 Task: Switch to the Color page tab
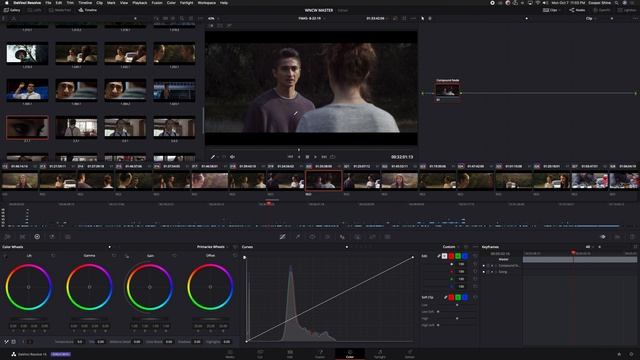coord(350,354)
